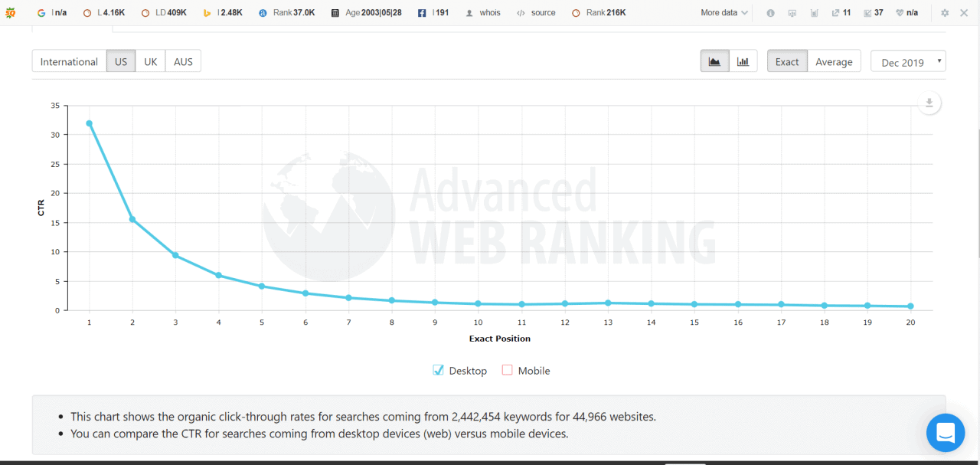Open SEOquake settings gear
The width and height of the screenshot is (980, 465).
point(945,13)
